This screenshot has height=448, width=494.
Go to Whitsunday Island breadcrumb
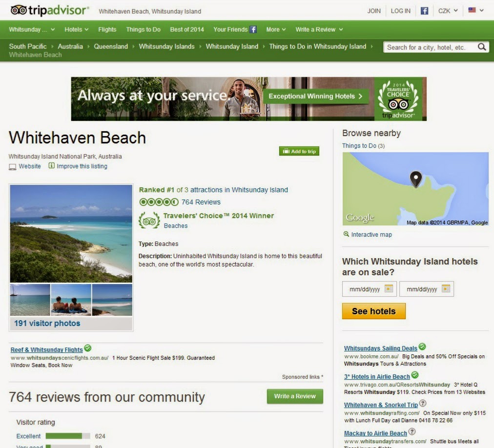(x=232, y=46)
